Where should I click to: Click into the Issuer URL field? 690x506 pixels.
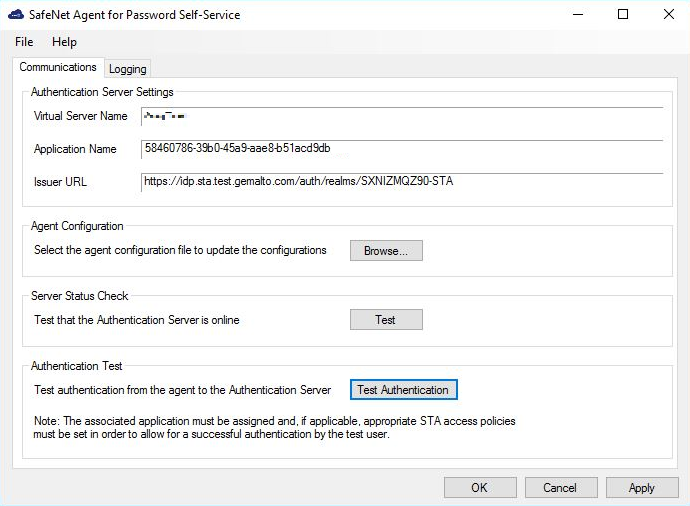(402, 182)
